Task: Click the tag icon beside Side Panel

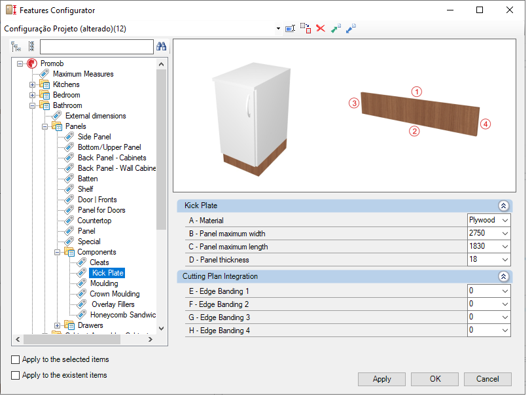Action: (x=69, y=137)
